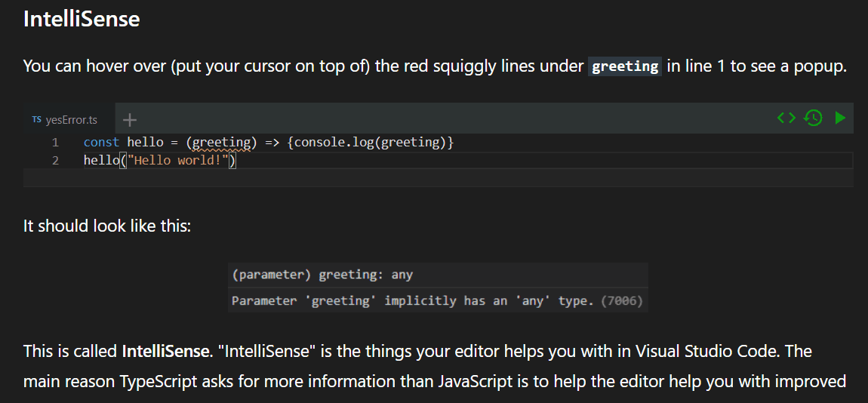Click line number 1 in the gutter
This screenshot has width=868, height=403.
pos(55,143)
